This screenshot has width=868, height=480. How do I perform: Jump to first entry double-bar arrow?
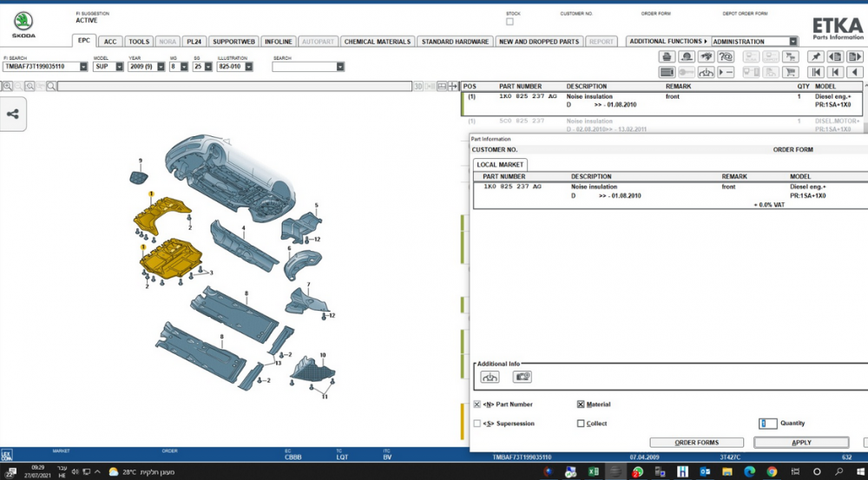(816, 72)
